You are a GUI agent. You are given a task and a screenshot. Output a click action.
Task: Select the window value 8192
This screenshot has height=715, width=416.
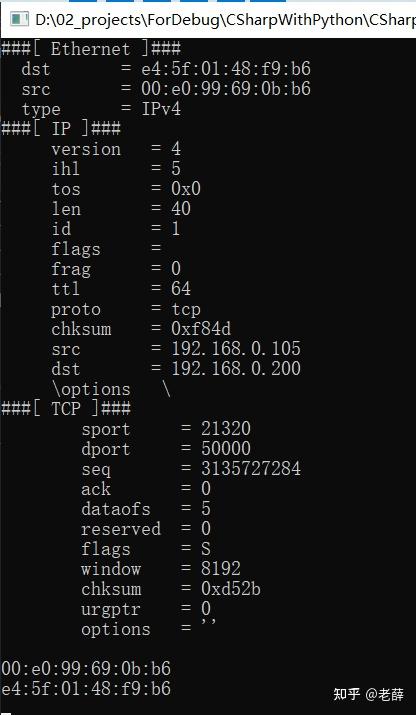pos(221,569)
